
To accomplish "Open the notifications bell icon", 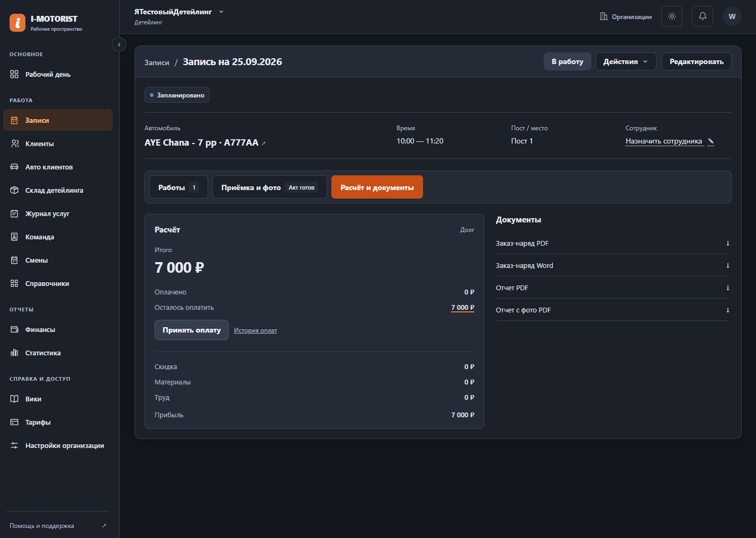I will click(x=703, y=16).
